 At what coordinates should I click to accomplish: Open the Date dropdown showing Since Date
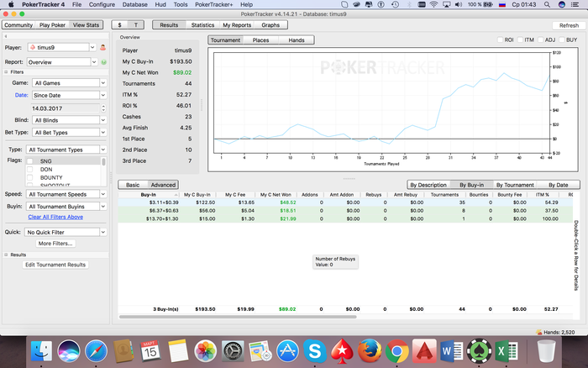(x=69, y=95)
